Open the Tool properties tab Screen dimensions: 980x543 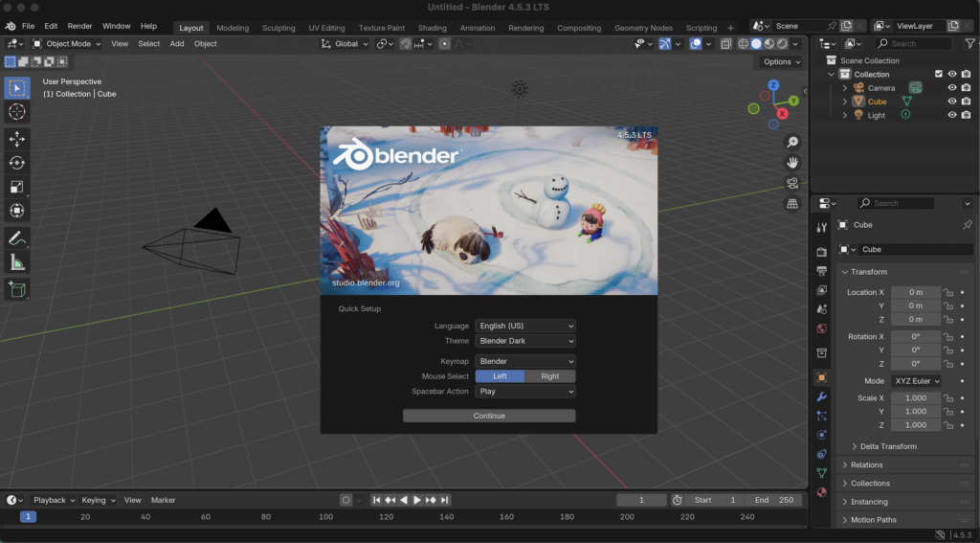(x=822, y=228)
